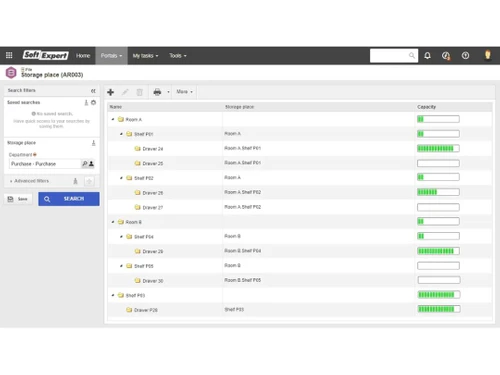Click the Save button under filters
The width and height of the screenshot is (500, 375).
[x=18, y=199]
